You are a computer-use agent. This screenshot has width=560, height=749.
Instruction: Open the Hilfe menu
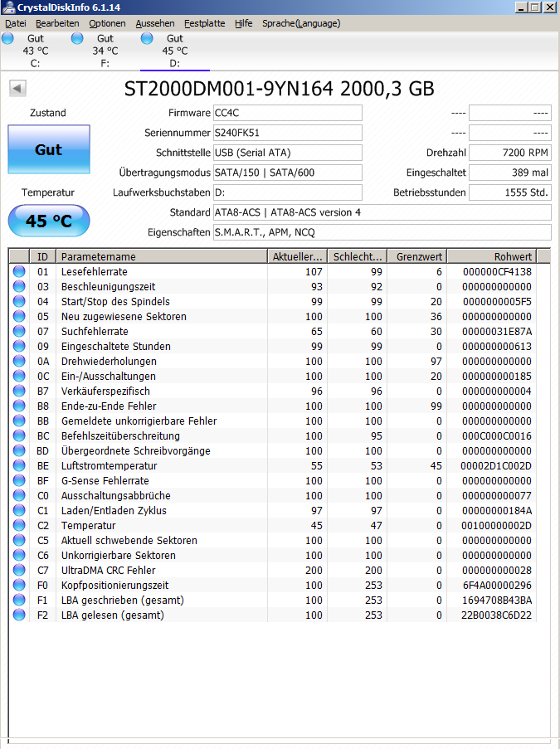click(244, 23)
